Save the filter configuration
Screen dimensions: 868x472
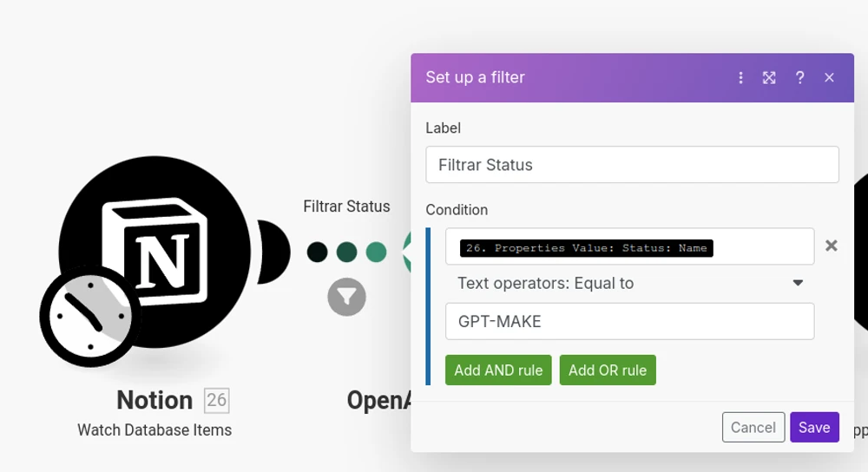[814, 427]
